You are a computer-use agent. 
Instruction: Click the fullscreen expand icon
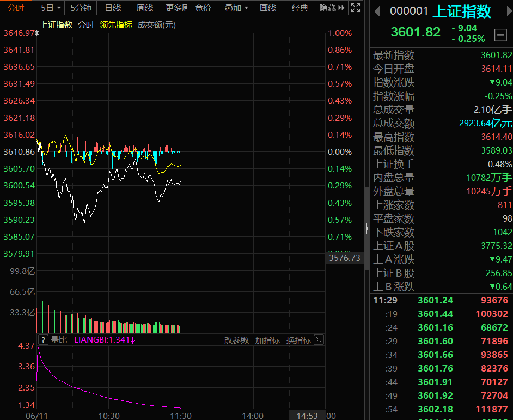pyautogui.click(x=355, y=8)
